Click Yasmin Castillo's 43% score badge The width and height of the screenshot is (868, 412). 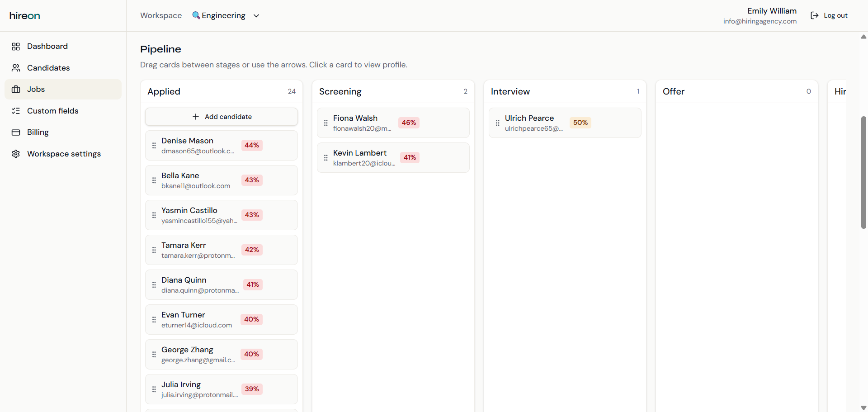[252, 215]
